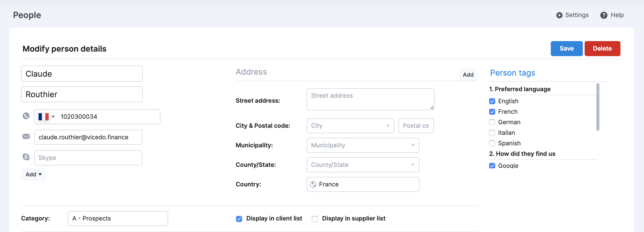Click the Help text link

click(x=617, y=15)
